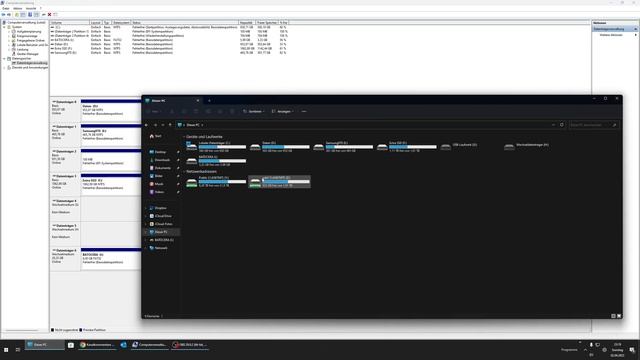The height and width of the screenshot is (360, 640).
Task: Click the back arrow in Computerverwaltung toolbar
Action: tap(4, 14)
